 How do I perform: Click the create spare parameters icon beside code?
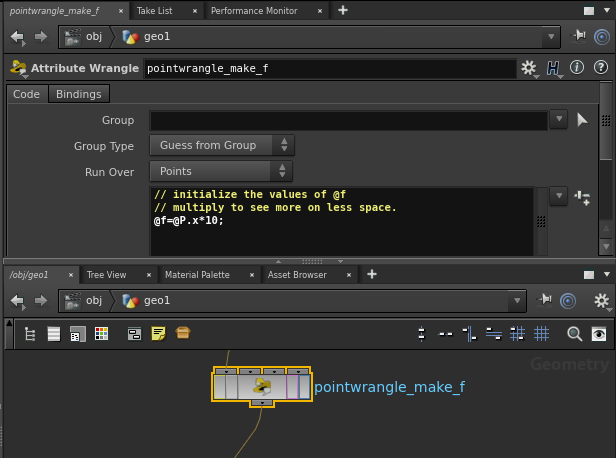(x=583, y=197)
